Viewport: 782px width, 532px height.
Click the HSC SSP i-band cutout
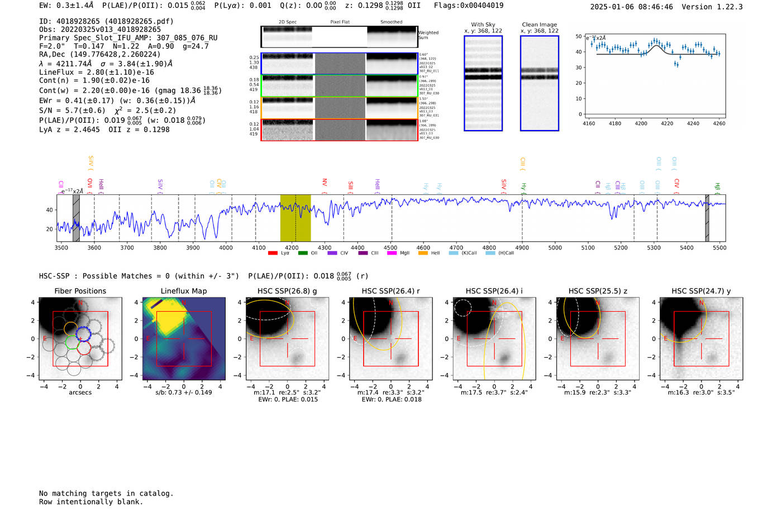coord(494,339)
